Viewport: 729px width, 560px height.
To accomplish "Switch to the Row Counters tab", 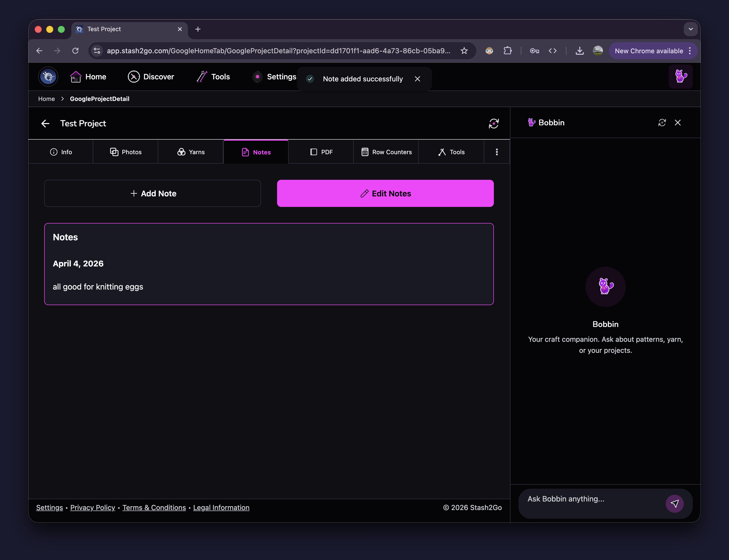I will tap(386, 152).
